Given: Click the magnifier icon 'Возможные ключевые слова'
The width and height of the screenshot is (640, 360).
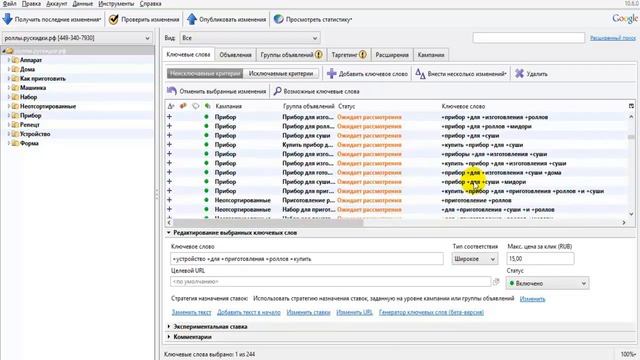Looking at the screenshot, I should click(x=277, y=91).
